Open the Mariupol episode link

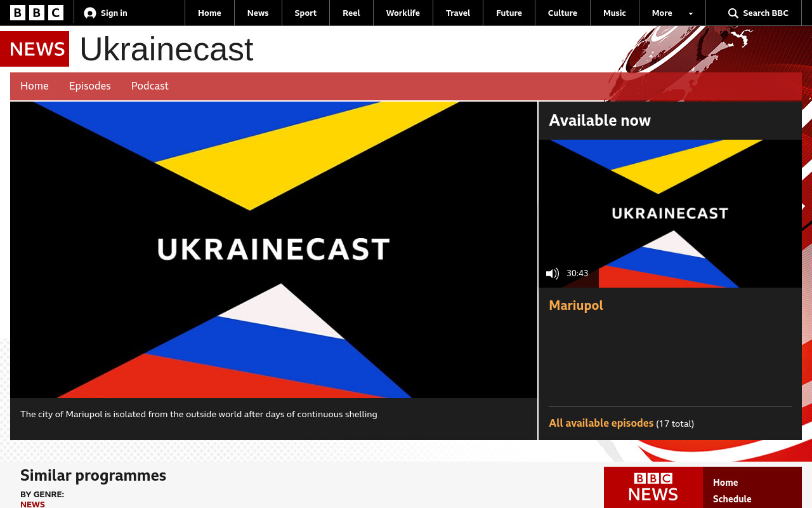576,305
